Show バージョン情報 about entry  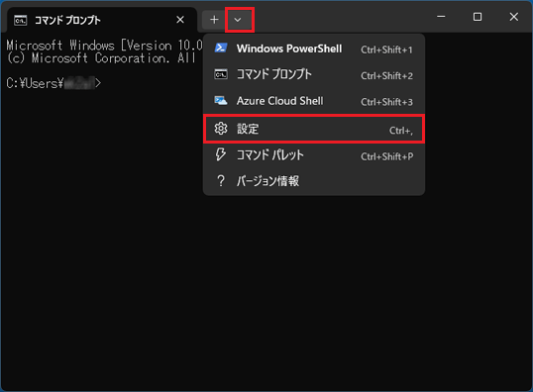click(x=314, y=181)
